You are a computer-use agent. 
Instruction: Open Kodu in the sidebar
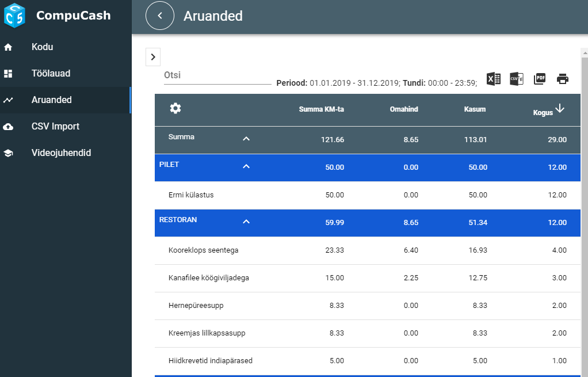tap(42, 47)
